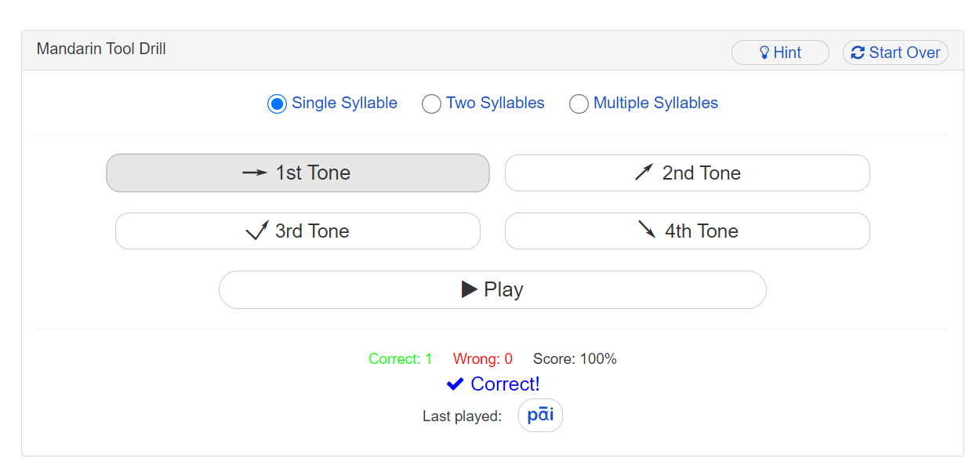Viewport: 980px width, 469px height.
Task: Click the refresh arrows icon on Start Over
Action: 858,53
